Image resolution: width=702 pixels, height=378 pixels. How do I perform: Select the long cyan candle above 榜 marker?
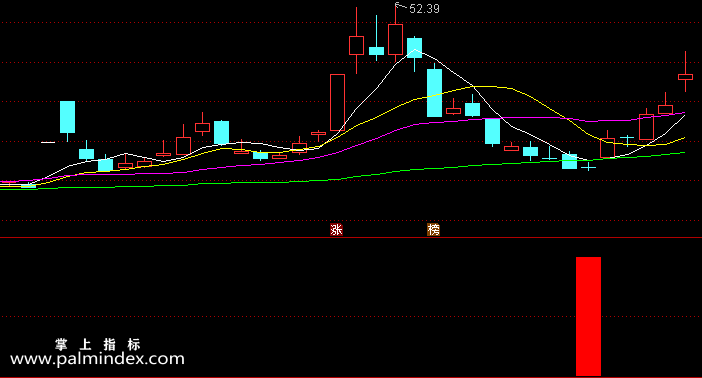pos(434,93)
